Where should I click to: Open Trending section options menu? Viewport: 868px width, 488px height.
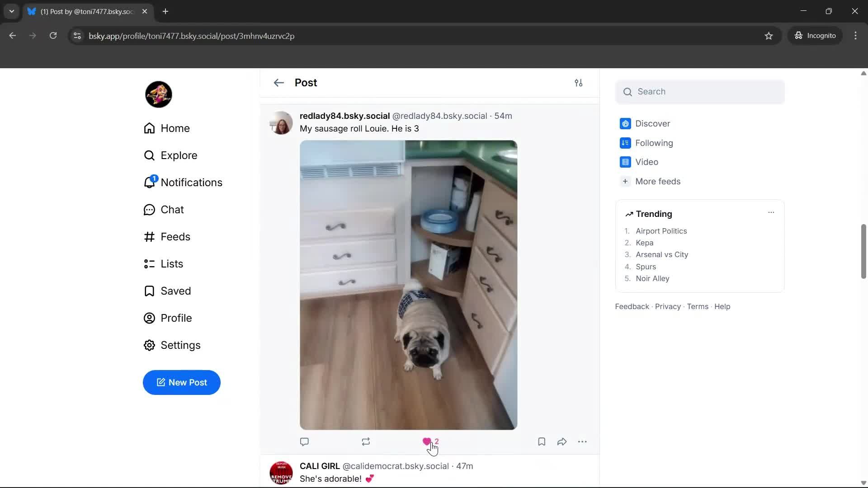771,212
